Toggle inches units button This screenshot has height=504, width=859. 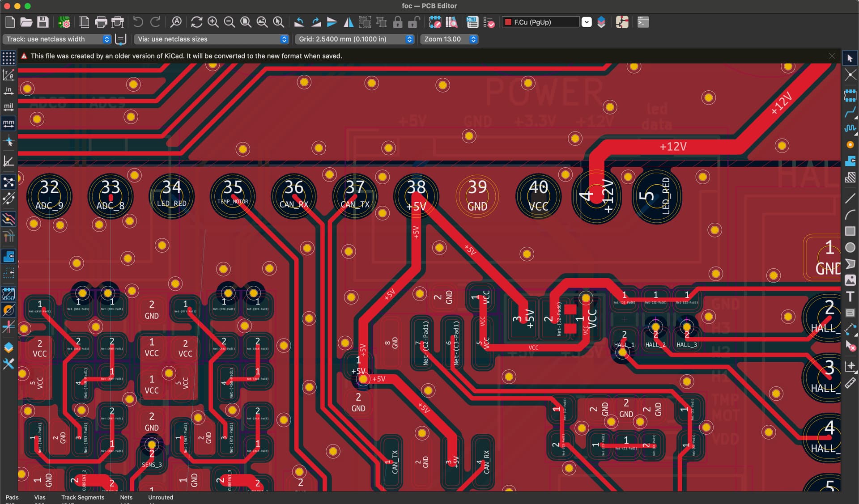(x=9, y=91)
